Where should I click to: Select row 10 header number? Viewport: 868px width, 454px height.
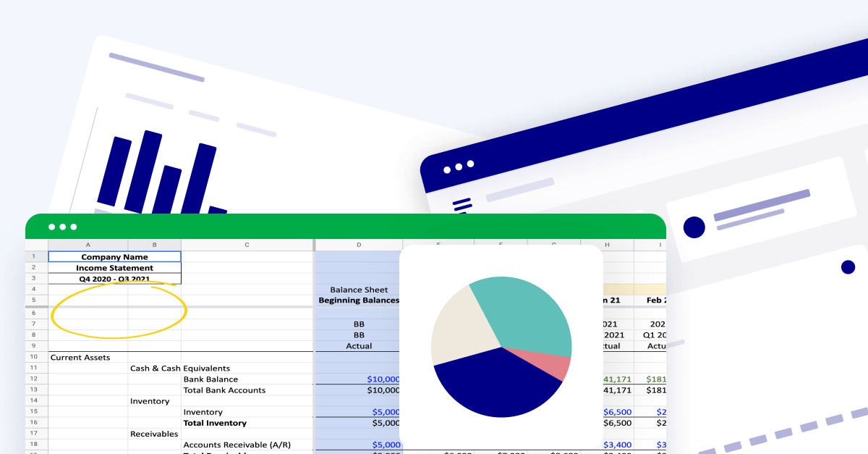point(34,357)
